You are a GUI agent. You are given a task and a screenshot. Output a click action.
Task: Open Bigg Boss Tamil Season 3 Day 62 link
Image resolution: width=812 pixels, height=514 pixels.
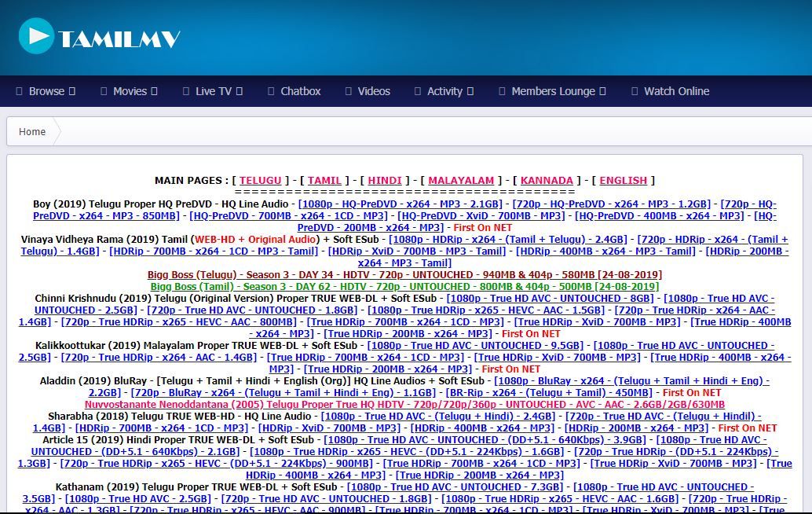[405, 287]
